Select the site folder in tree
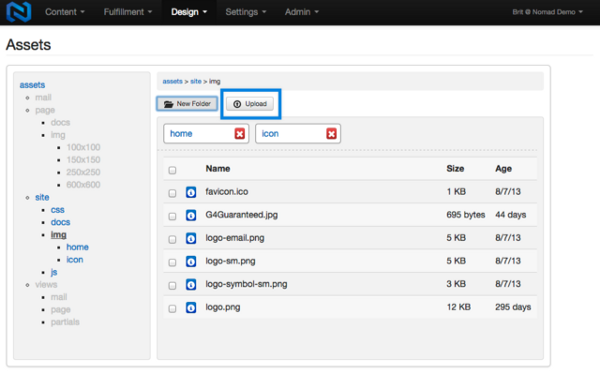 [x=42, y=197]
